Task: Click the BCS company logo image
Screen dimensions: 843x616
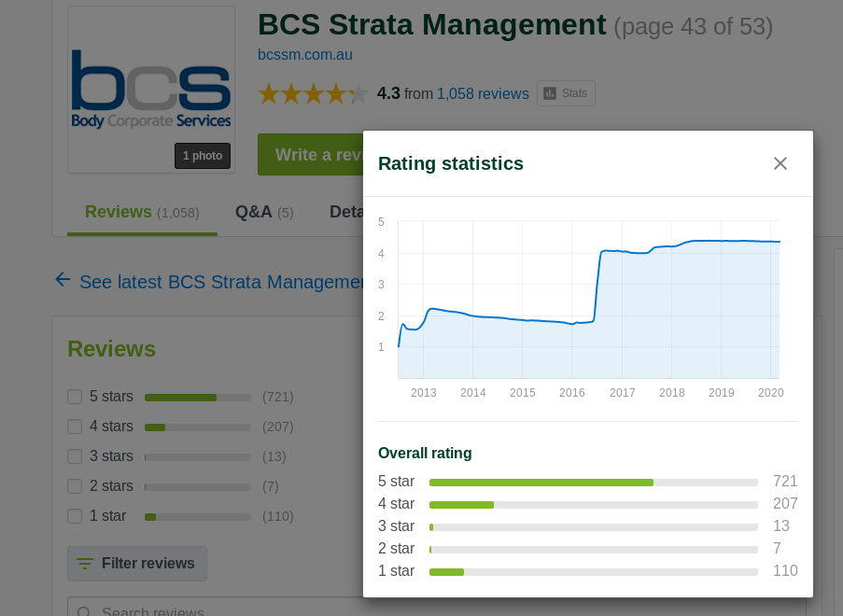Action: [151, 90]
